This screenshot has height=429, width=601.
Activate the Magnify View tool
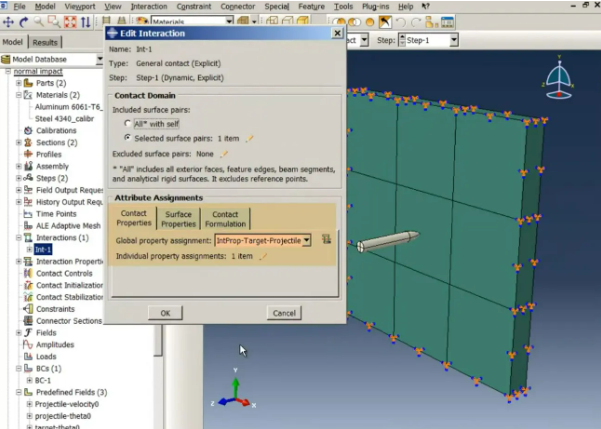click(39, 22)
